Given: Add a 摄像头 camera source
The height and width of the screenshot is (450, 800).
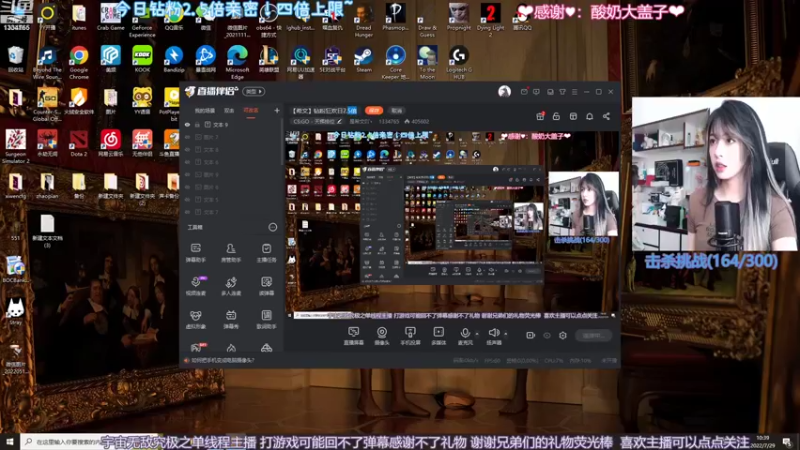Looking at the screenshot, I should [382, 336].
